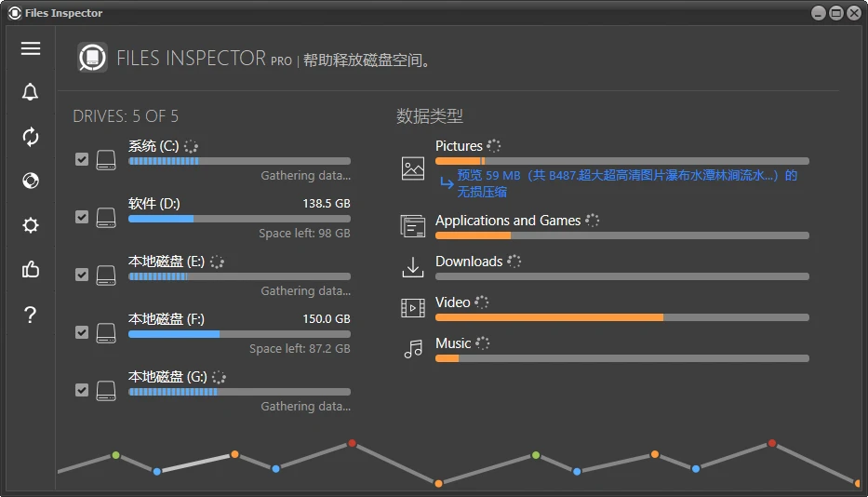The image size is (868, 497).
Task: Click the thumbs-up like icon
Action: pyautogui.click(x=31, y=269)
